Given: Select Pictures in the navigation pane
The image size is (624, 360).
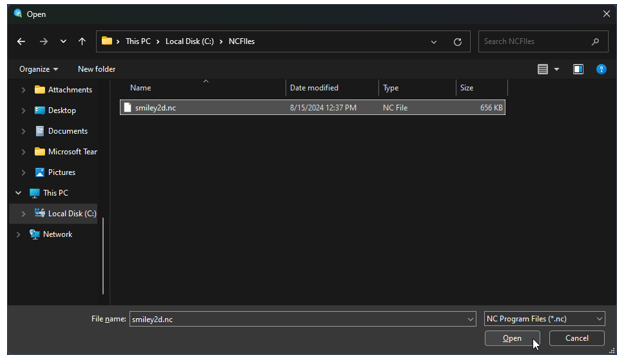Looking at the screenshot, I should [62, 173].
